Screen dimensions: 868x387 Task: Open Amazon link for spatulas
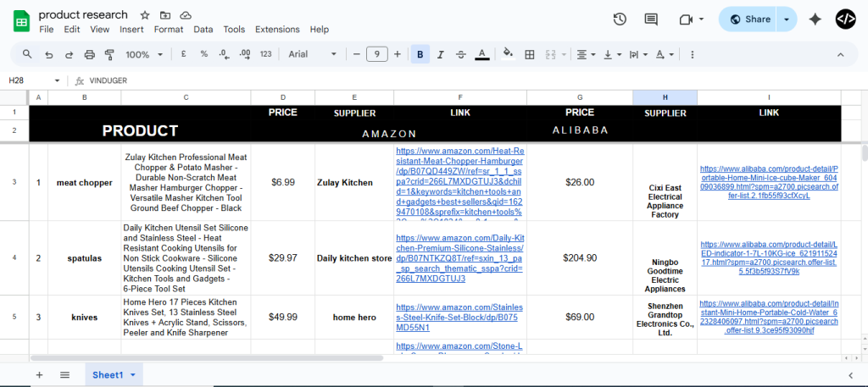(459, 258)
